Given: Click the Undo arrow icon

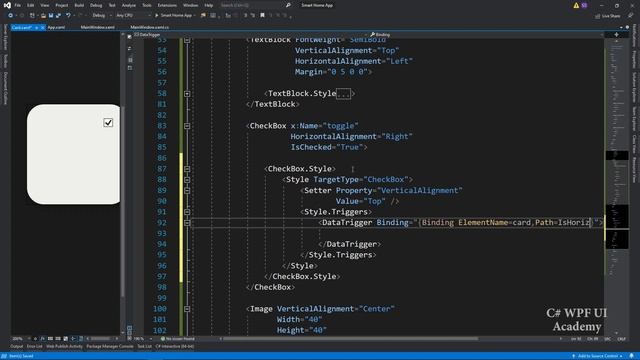Looking at the screenshot, I should tap(68, 16).
